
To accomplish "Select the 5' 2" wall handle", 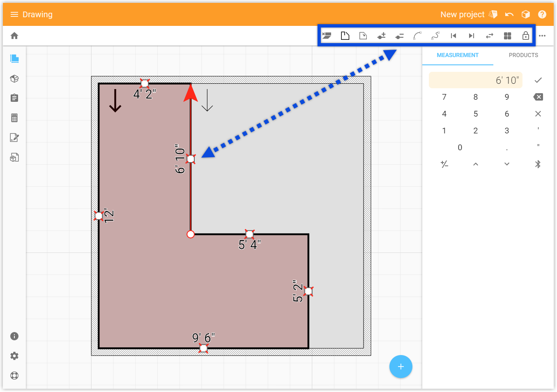I will tap(308, 291).
